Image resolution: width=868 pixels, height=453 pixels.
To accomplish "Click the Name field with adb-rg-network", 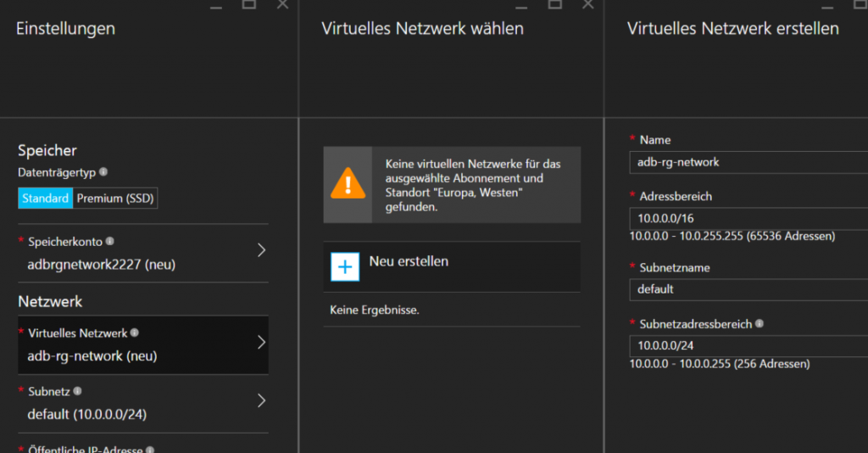I will [748, 162].
